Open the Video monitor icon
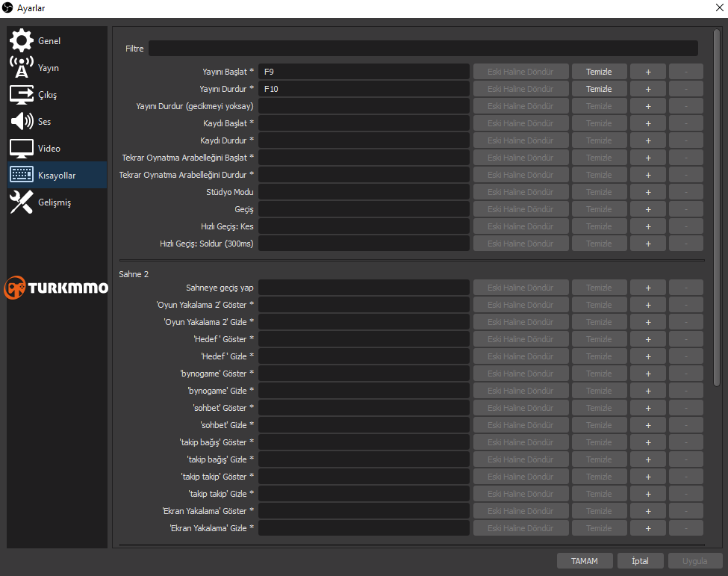Image resolution: width=728 pixels, height=576 pixels. click(22, 148)
